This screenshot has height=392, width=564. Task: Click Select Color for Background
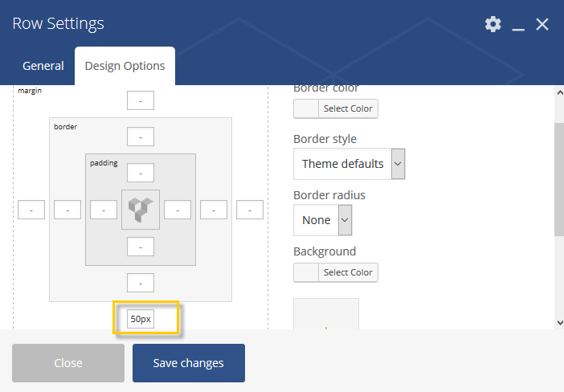[x=336, y=272]
